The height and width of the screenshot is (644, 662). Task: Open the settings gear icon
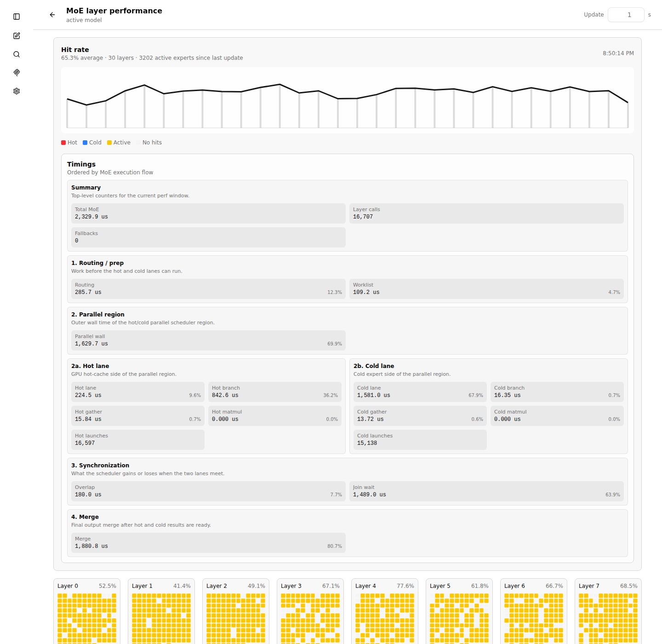tap(17, 91)
